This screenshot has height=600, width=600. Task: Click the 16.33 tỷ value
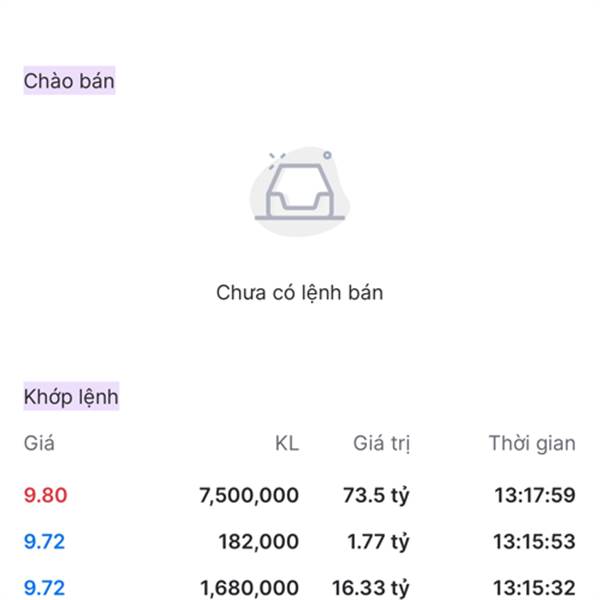[371, 588]
